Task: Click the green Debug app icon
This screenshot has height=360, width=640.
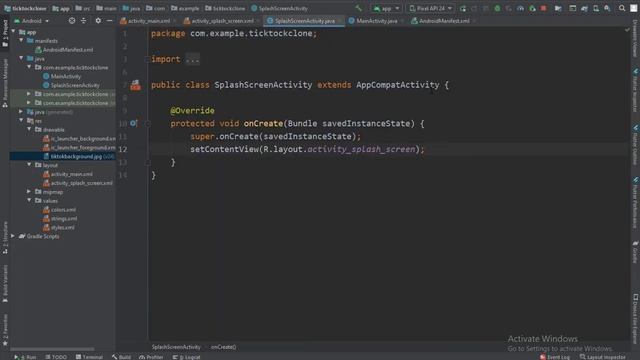Action: [x=497, y=8]
